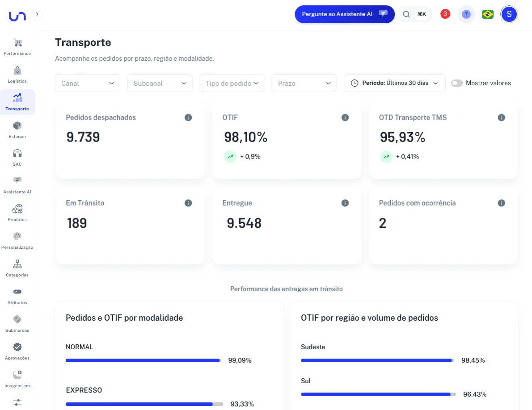Open the user profile avatar S
This screenshot has height=410, width=532.
(x=509, y=14)
